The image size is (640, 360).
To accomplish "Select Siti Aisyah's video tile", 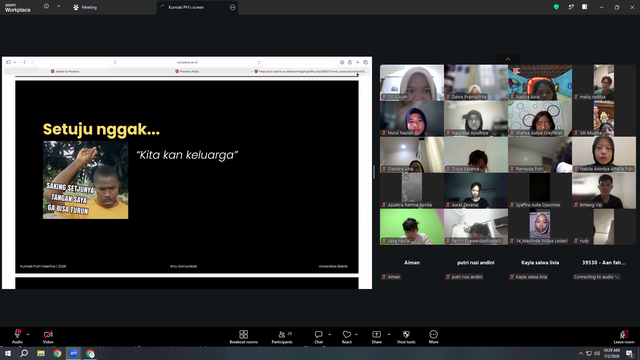I will pyautogui.click(x=412, y=82).
